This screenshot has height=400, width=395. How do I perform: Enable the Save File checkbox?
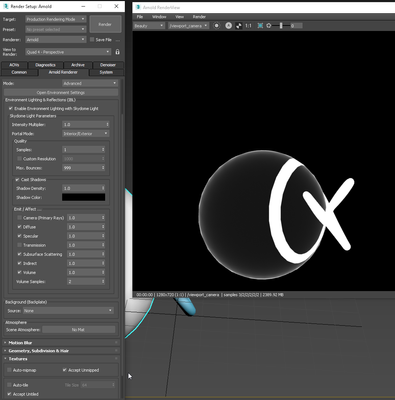point(92,39)
